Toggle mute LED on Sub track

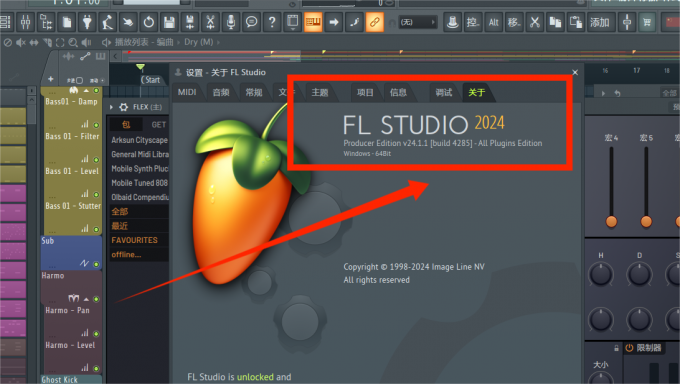(96, 264)
